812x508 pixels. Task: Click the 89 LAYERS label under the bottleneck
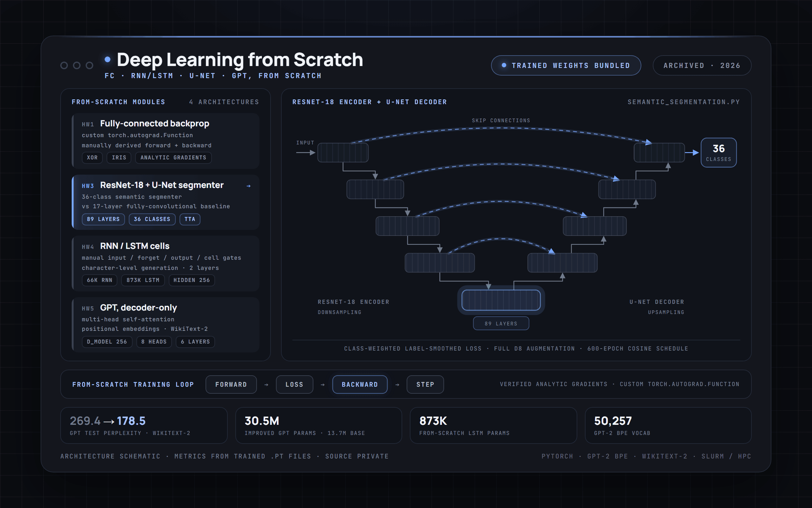501,324
